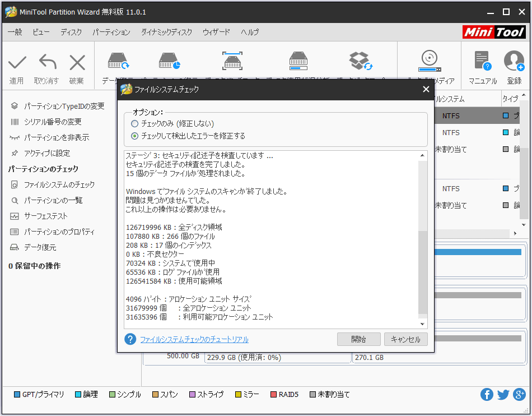Click the ストライプ legend swatch
Screen dimensions: 532x416
point(192,395)
